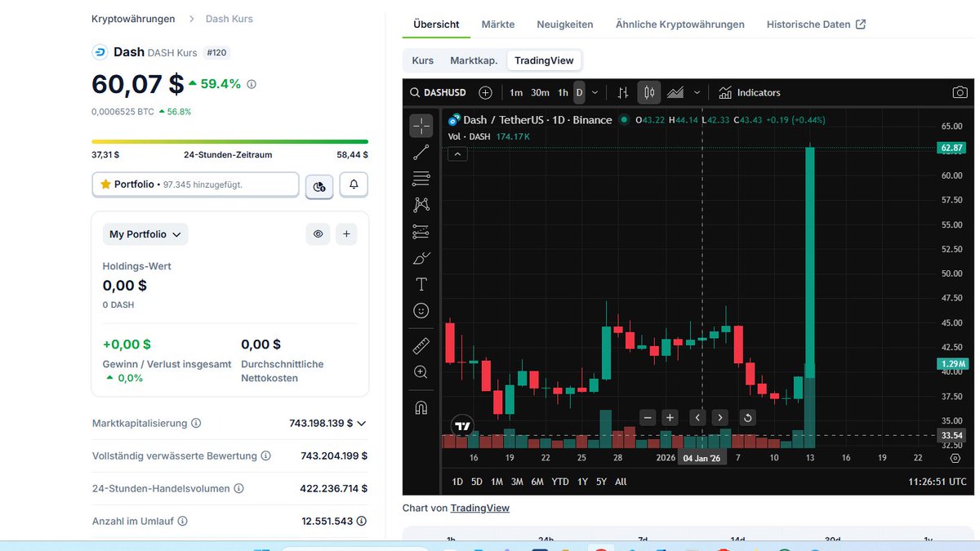Viewport: 980px width, 551px height.
Task: Toggle candlestick chart style
Action: [x=648, y=92]
